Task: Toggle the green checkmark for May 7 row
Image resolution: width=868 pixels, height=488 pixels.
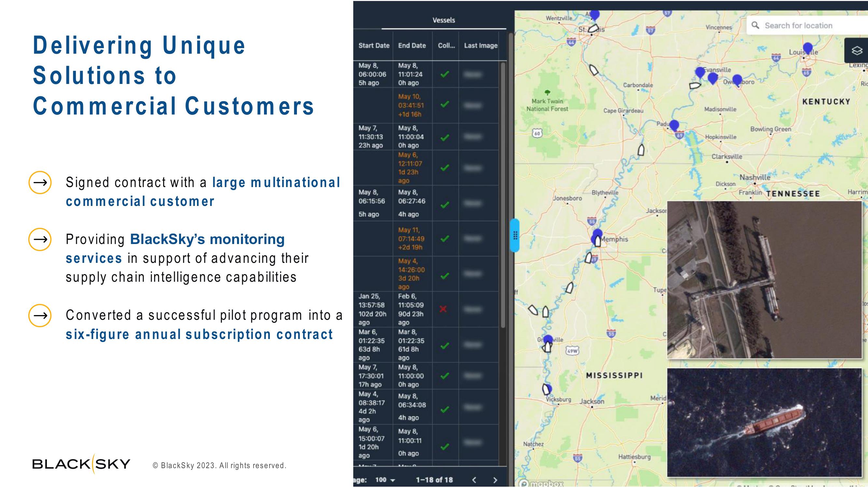Action: tap(443, 136)
